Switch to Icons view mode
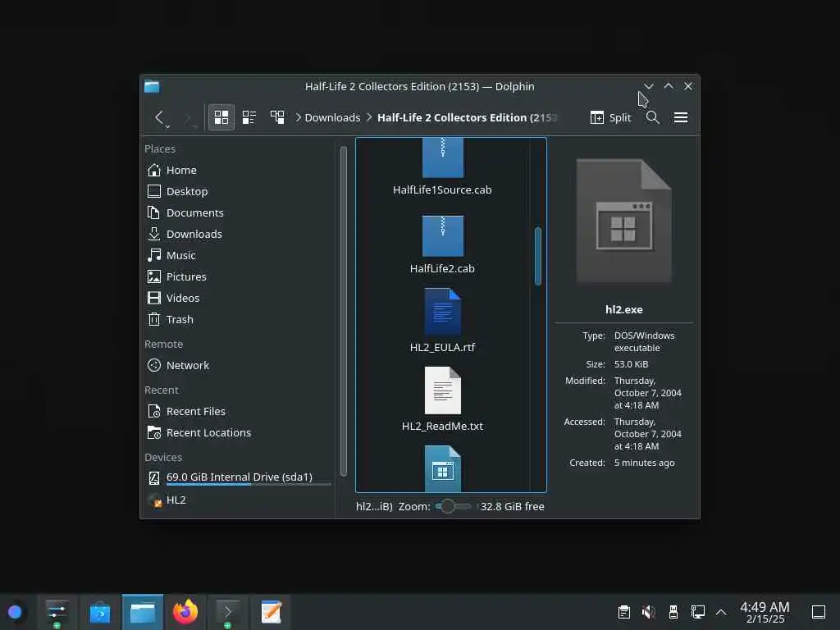This screenshot has height=630, width=840. (221, 117)
